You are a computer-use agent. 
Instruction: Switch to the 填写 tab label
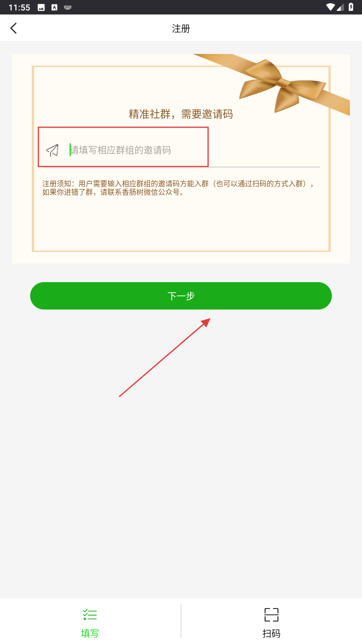tap(90, 634)
